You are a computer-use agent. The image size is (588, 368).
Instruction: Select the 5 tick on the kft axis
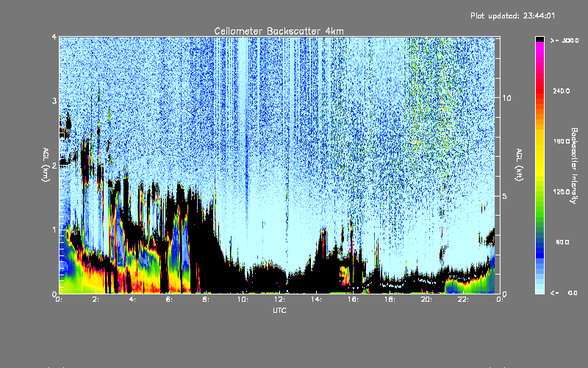tap(505, 197)
